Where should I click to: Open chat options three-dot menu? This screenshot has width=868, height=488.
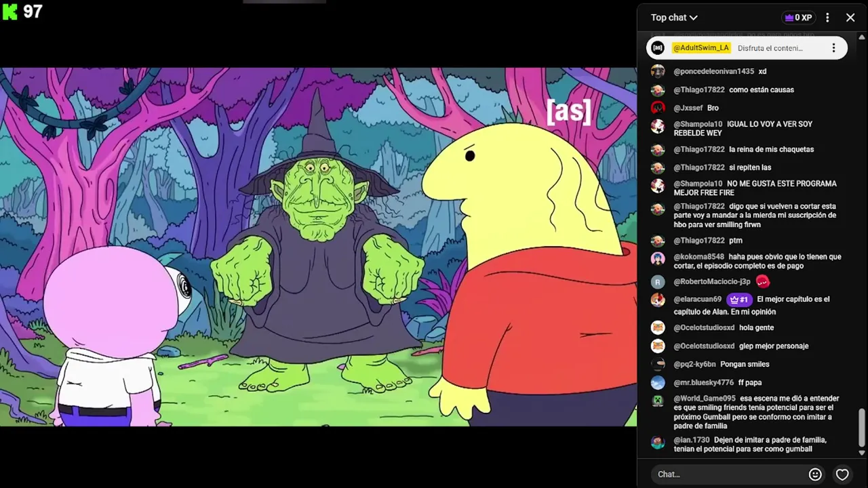[x=827, y=18]
